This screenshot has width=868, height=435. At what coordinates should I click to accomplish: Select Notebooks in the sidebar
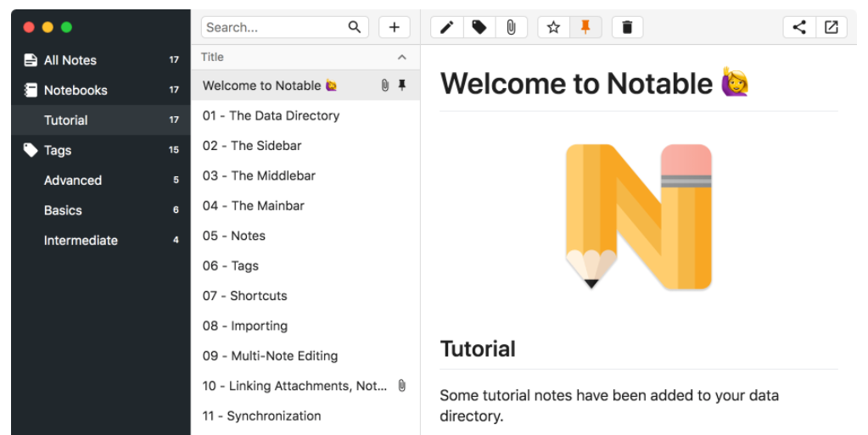[x=101, y=90]
